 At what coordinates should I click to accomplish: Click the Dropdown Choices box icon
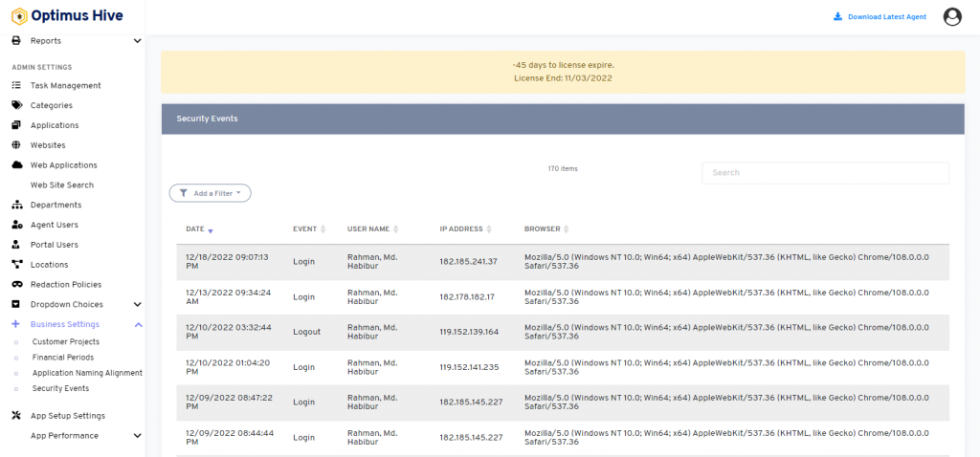point(17,305)
